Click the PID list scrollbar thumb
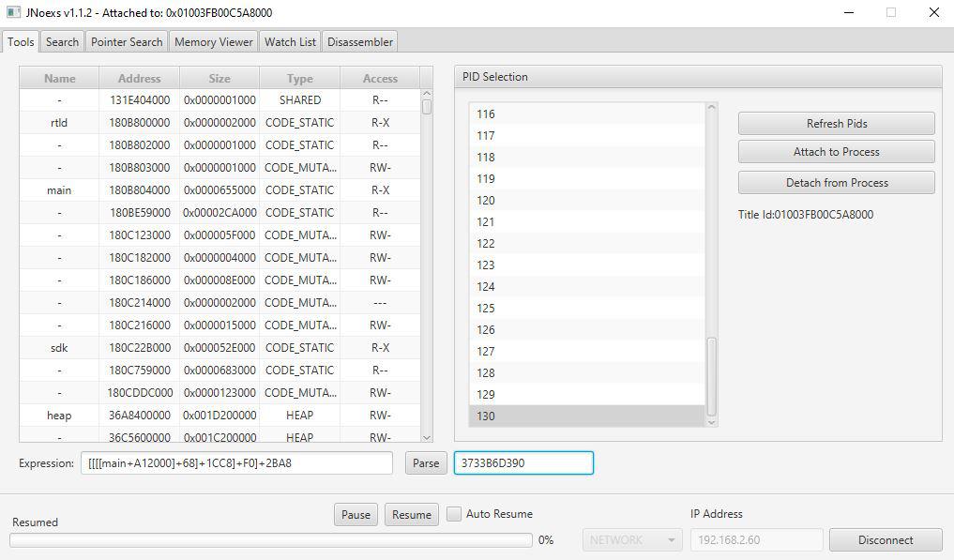This screenshot has width=954, height=560. (x=711, y=375)
